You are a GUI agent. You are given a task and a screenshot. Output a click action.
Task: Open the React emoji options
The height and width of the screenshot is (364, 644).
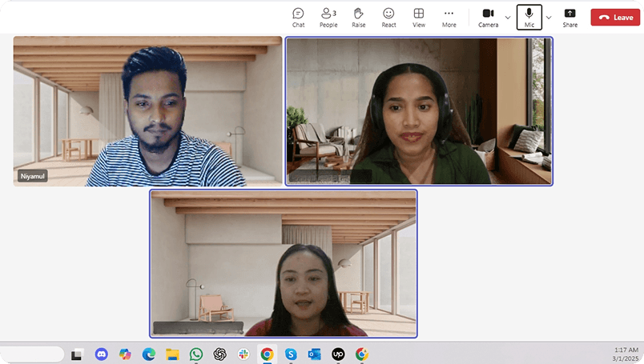[388, 17]
